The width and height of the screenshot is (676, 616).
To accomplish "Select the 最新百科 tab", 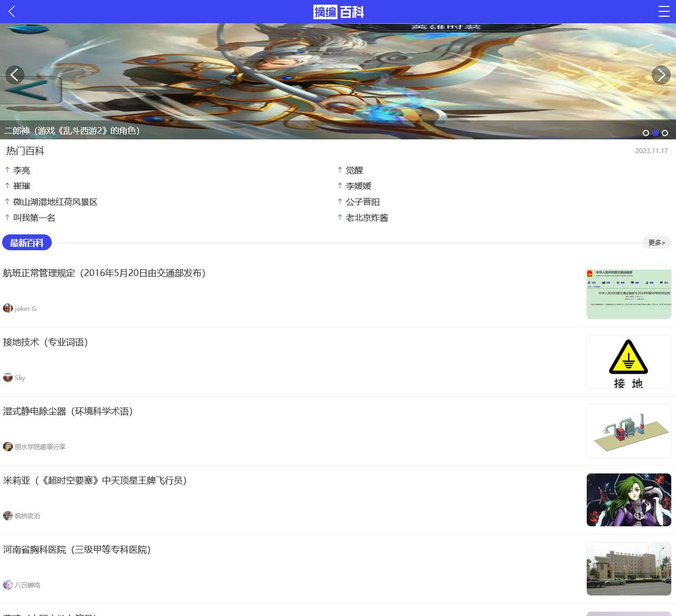I will (27, 243).
